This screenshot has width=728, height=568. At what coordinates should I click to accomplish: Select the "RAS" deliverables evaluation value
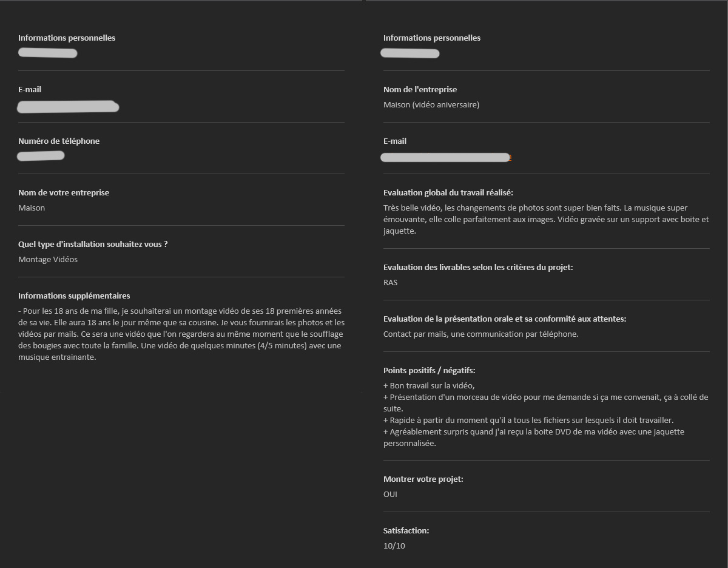pyautogui.click(x=390, y=283)
